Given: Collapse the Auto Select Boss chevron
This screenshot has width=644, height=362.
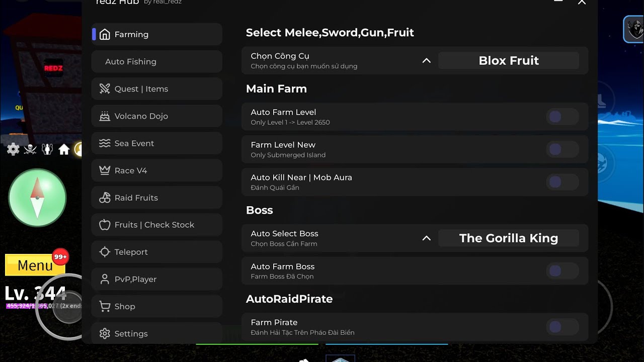Looking at the screenshot, I should coord(426,238).
